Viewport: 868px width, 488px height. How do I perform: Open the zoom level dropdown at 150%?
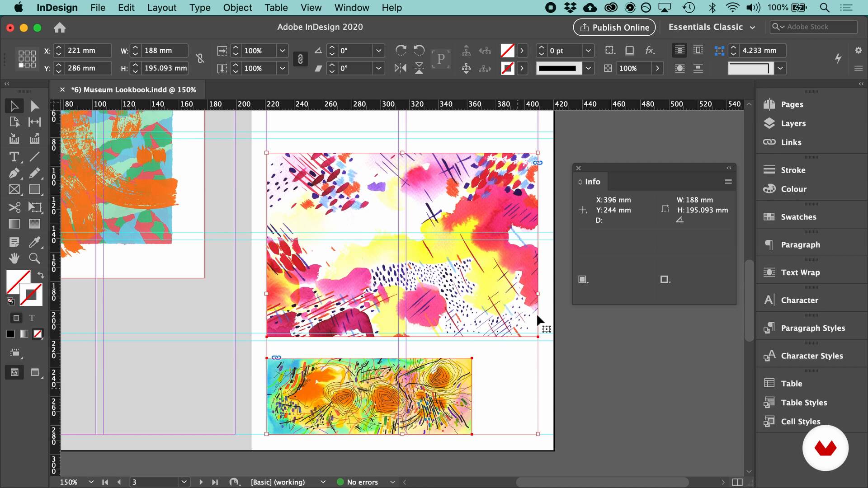coord(91,482)
